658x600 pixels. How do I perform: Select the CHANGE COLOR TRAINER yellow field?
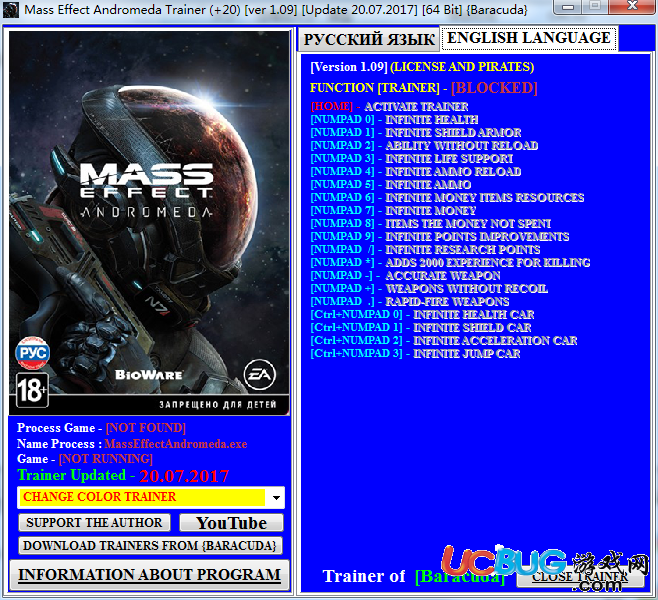(142, 498)
